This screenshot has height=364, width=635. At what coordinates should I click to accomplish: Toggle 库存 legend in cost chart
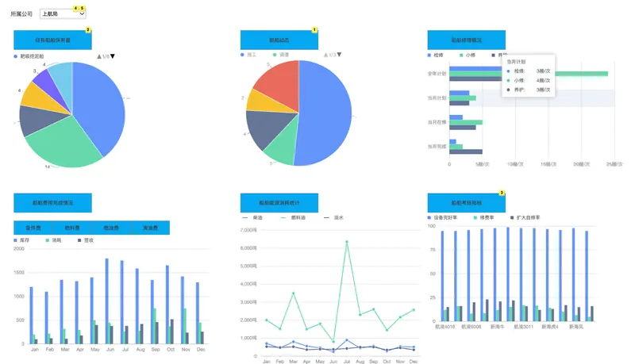click(22, 240)
